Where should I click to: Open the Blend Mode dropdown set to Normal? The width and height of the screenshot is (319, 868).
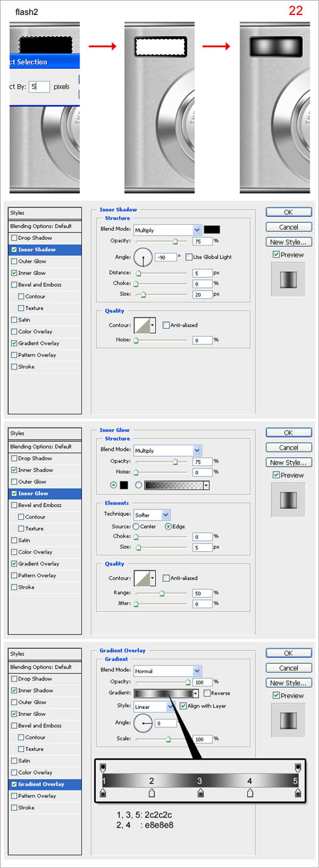point(168,671)
